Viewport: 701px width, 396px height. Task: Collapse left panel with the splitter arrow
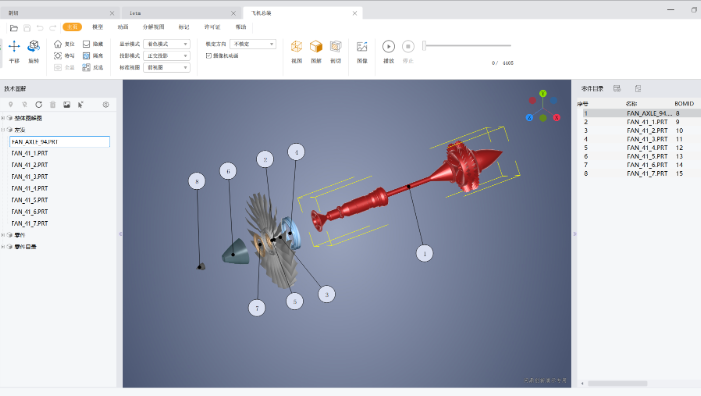tap(120, 234)
